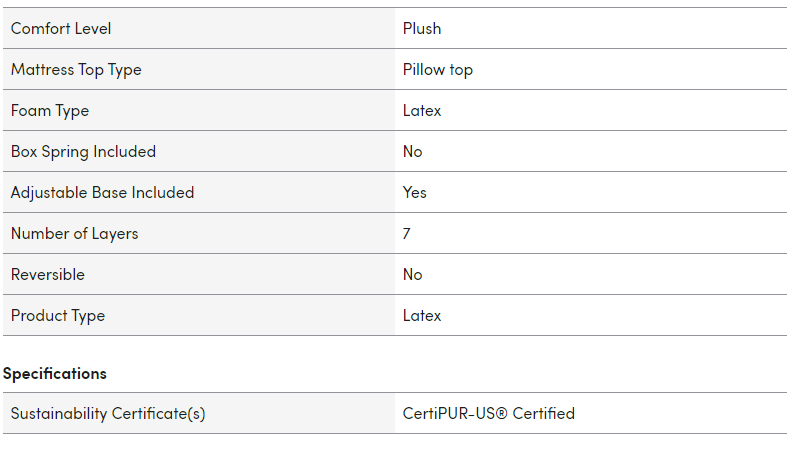Click the Foam Type label
Viewport: 796px width, 454px height.
[49, 110]
